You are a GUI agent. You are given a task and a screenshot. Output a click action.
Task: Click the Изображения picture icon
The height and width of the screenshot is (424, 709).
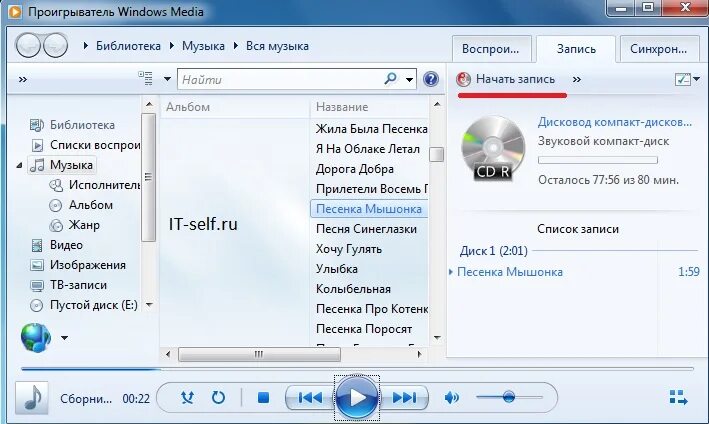point(37,265)
